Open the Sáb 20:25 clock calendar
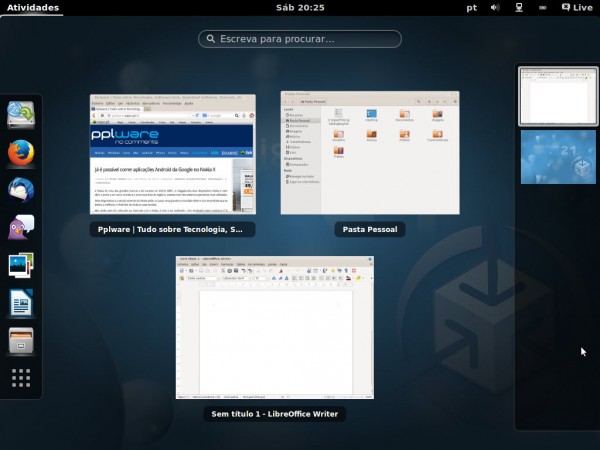Image resolution: width=600 pixels, height=450 pixels. pyautogui.click(x=300, y=8)
